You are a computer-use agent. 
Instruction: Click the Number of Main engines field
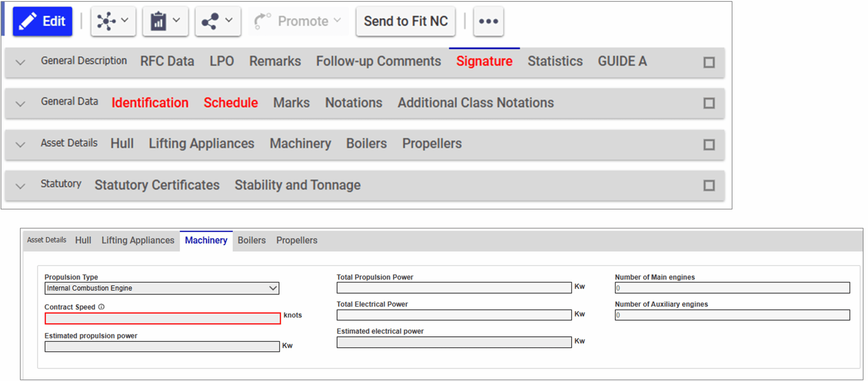pyautogui.click(x=732, y=288)
